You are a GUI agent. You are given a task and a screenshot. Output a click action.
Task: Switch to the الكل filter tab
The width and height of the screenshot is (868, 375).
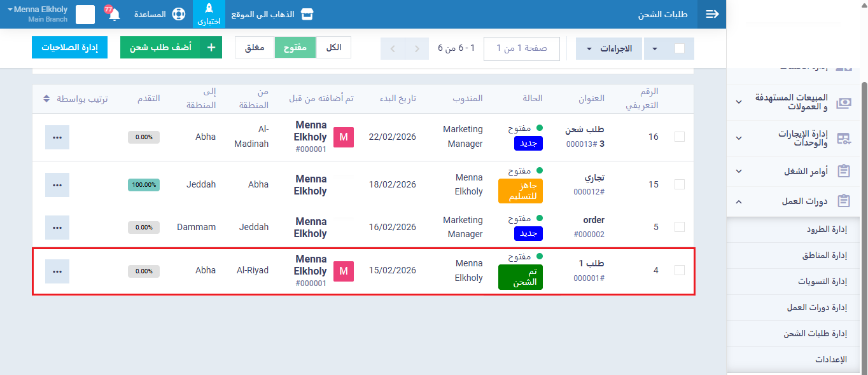click(x=333, y=48)
